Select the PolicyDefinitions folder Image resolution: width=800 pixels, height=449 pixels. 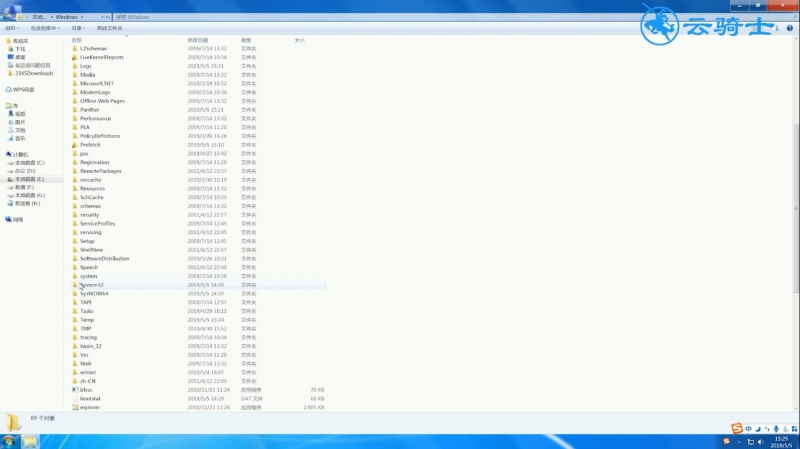pos(100,136)
